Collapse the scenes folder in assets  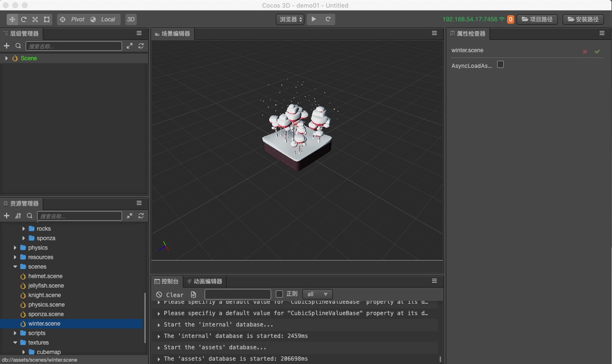pos(15,267)
